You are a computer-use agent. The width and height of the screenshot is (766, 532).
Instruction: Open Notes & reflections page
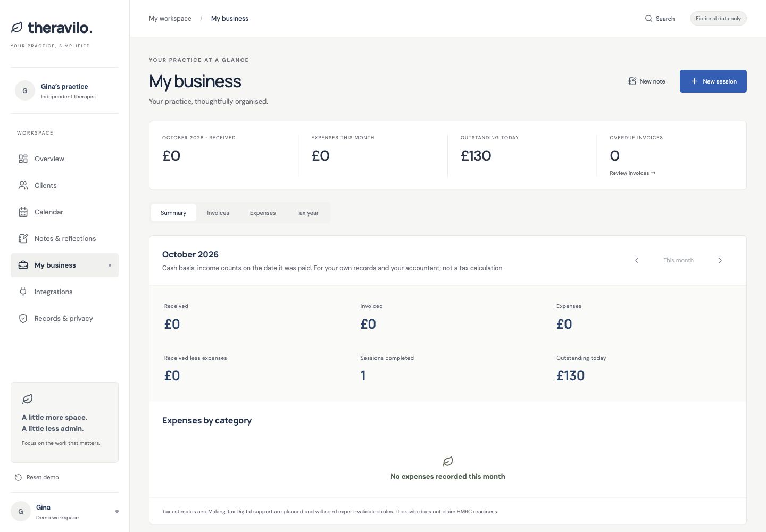(64, 238)
